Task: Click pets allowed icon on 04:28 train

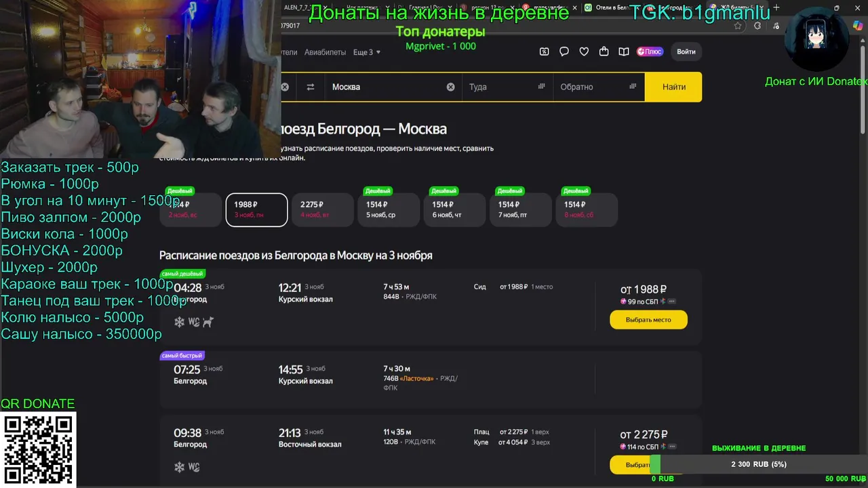Action: (x=208, y=322)
